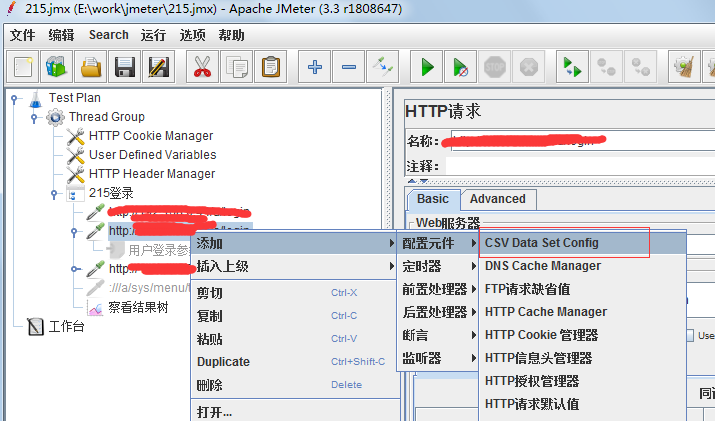Open the 帮助 menu
Image resolution: width=715 pixels, height=421 pixels.
231,35
